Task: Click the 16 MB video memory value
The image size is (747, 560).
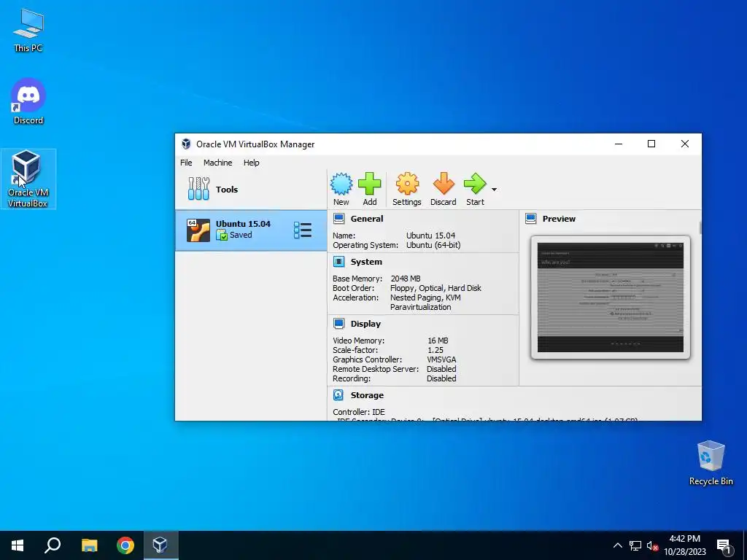Action: (438, 341)
